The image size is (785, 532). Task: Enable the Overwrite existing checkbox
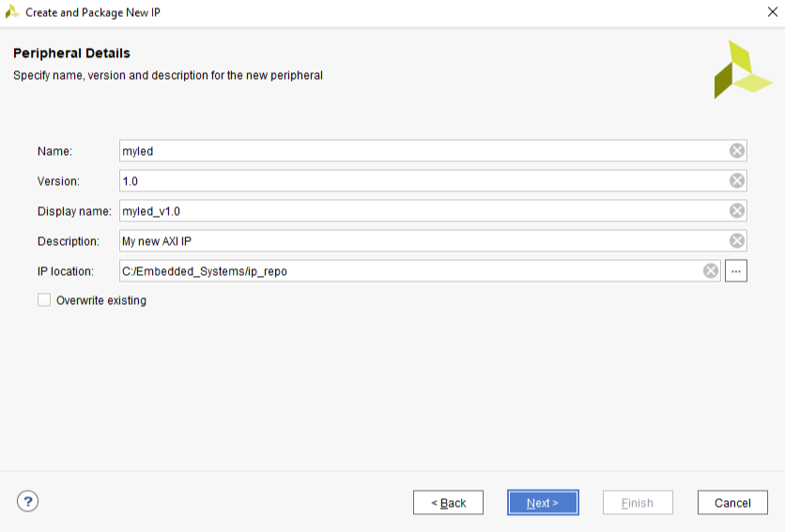click(44, 300)
